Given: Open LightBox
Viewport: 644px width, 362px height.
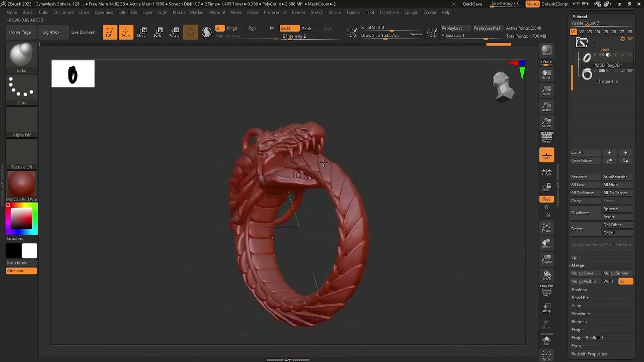Looking at the screenshot, I should pos(52,32).
